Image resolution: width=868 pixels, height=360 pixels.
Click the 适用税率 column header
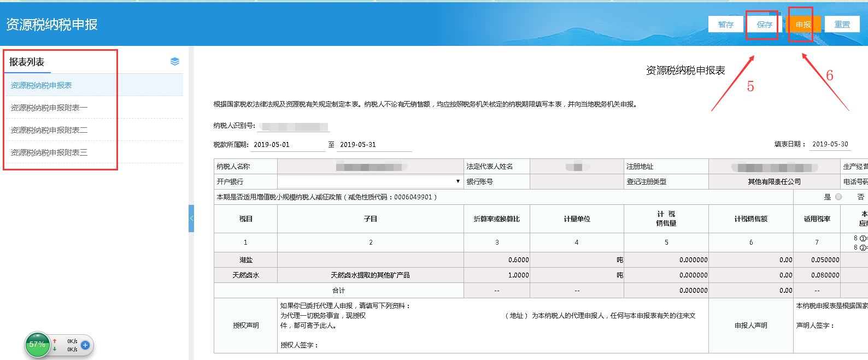tap(817, 219)
